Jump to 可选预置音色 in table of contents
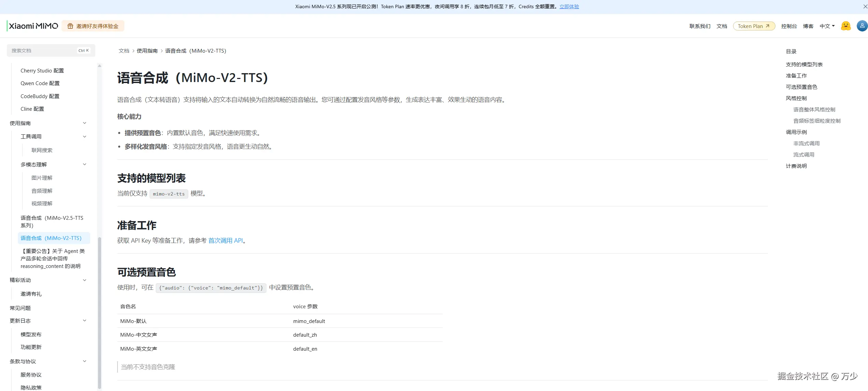Viewport: 868px width, 391px height. (x=801, y=87)
